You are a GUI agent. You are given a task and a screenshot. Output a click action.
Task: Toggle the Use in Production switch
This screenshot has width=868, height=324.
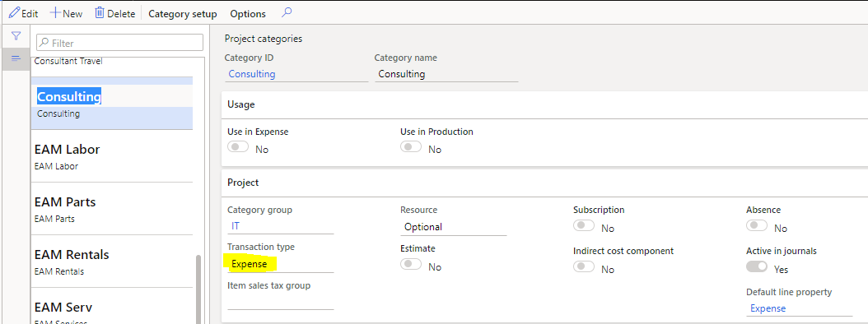pos(411,147)
